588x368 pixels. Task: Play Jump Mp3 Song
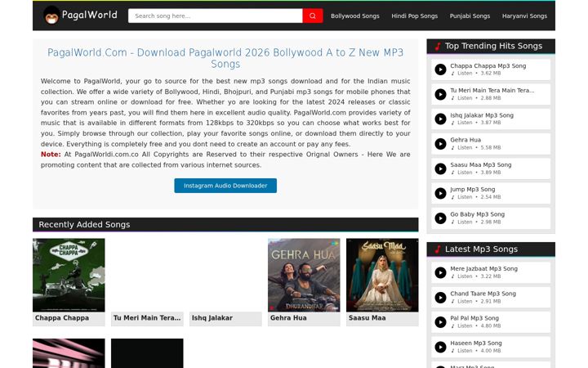440,193
